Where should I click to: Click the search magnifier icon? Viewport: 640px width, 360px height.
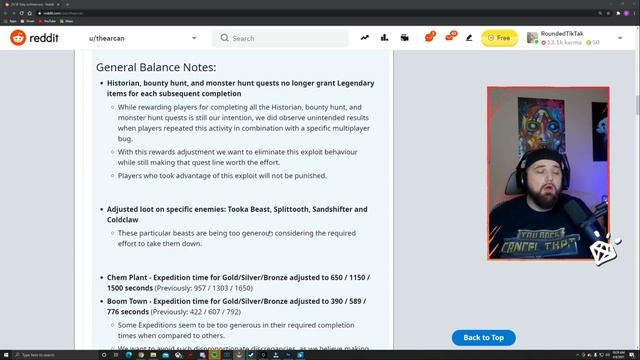click(224, 38)
